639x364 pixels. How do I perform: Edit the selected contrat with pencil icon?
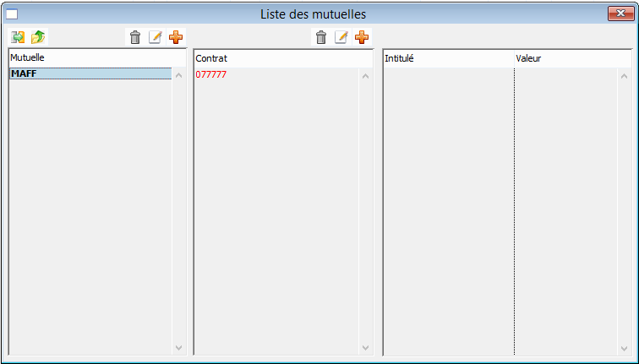(x=341, y=37)
